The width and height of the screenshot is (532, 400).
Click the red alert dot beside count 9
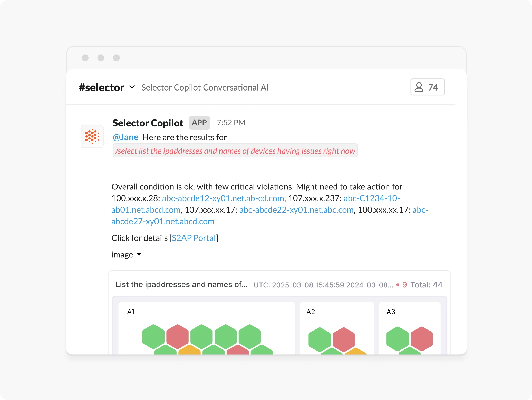point(398,285)
